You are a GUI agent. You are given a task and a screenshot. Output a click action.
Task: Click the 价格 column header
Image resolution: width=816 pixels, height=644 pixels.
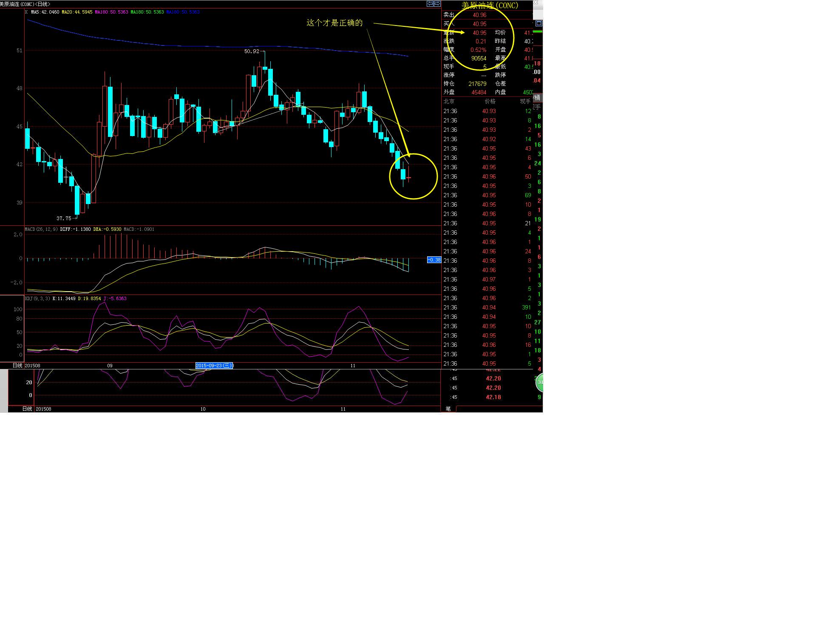(x=490, y=101)
